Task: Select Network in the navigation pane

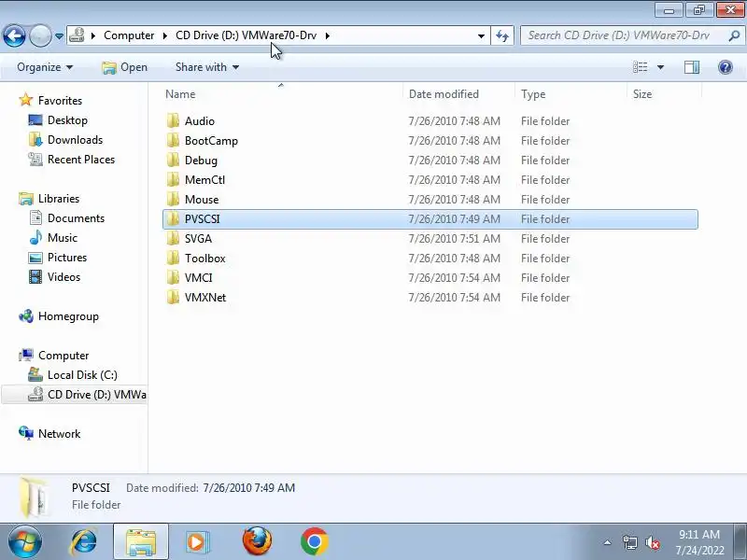Action: click(49, 433)
